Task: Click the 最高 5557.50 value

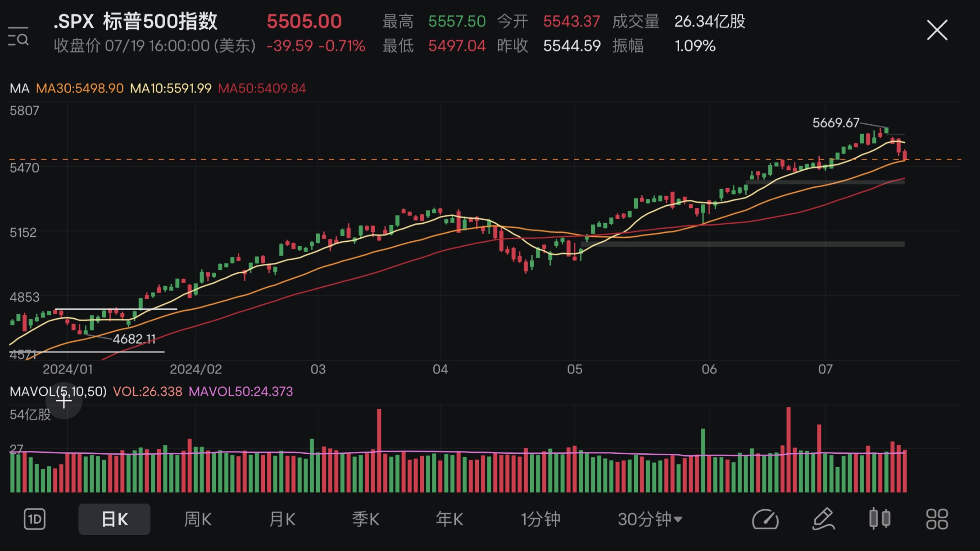Action: (x=457, y=21)
